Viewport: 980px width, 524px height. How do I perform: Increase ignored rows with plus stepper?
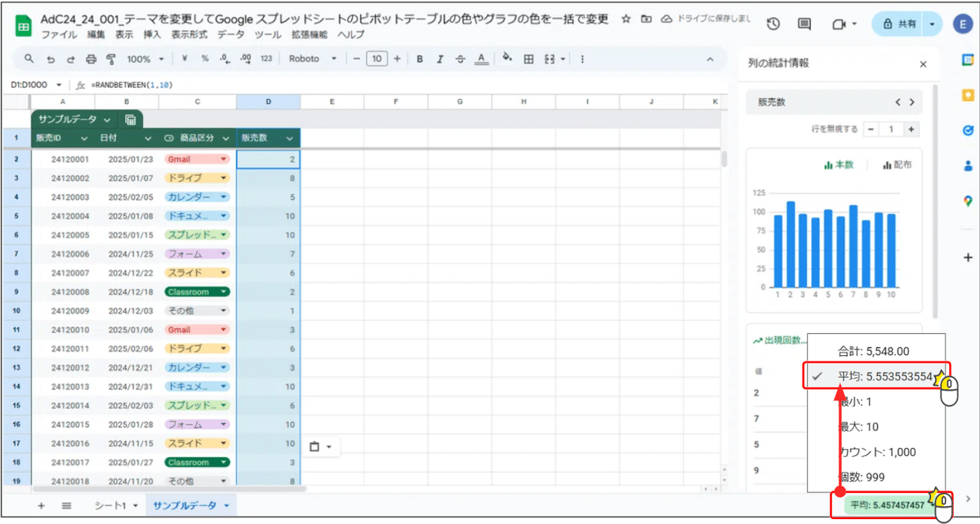click(x=911, y=129)
